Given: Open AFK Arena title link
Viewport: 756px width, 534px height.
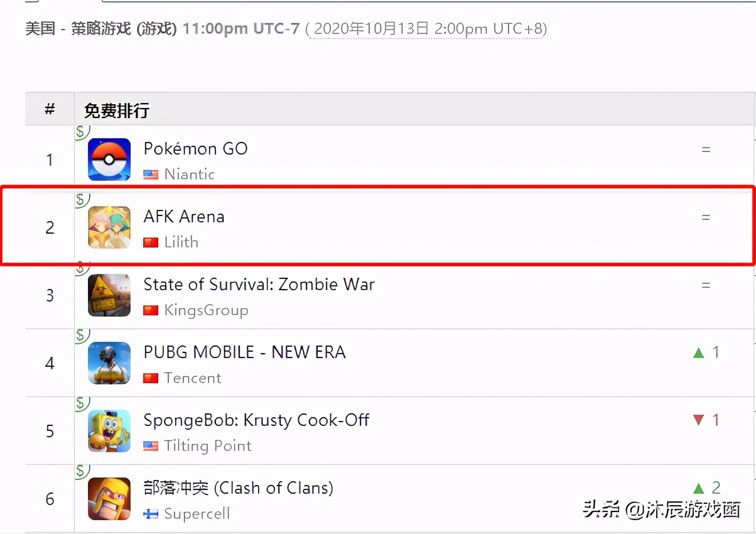Looking at the screenshot, I should (184, 217).
